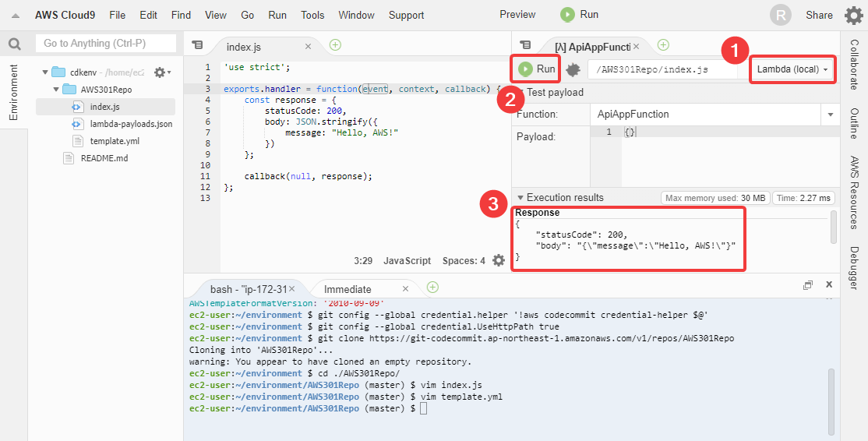This screenshot has height=441, width=868.
Task: Add a new terminal tab with plus icon
Action: pos(433,287)
